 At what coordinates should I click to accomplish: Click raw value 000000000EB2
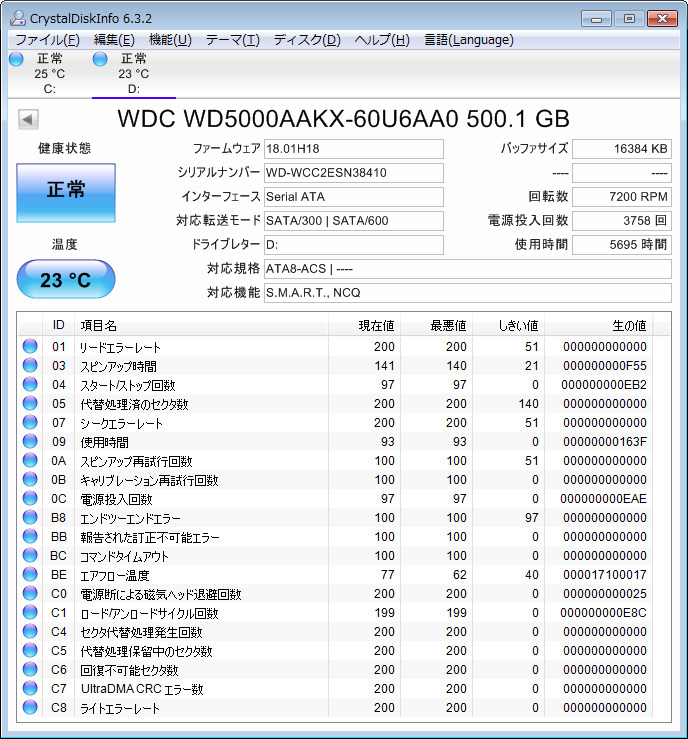[604, 385]
